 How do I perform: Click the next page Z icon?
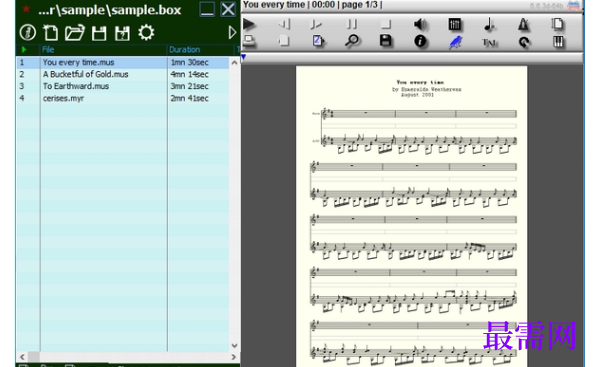point(318,41)
